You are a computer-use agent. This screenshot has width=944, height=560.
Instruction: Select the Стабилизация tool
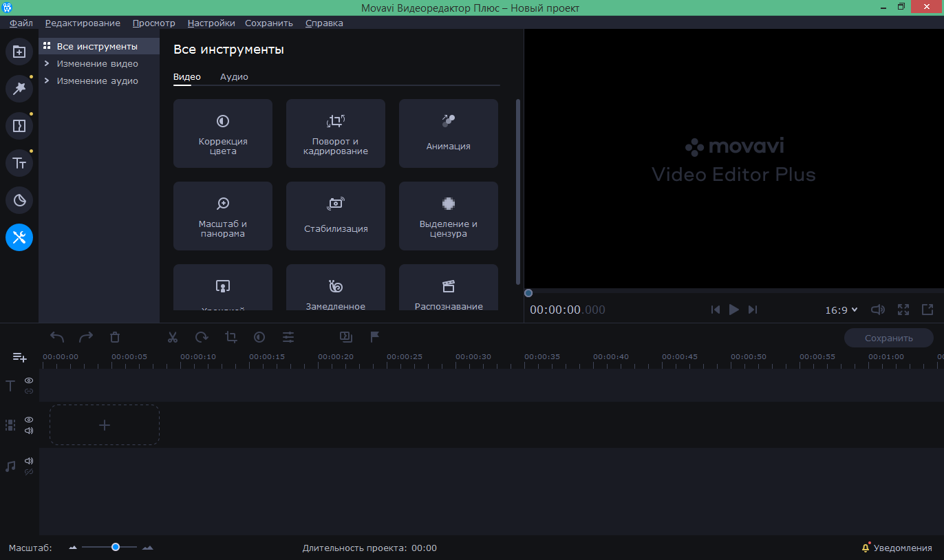(335, 216)
